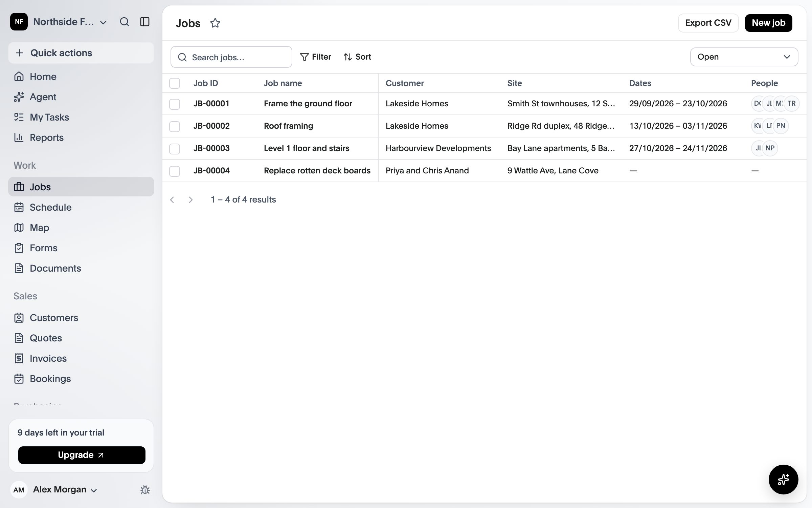Click the Job ID column header
This screenshot has width=812, height=508.
[x=206, y=83]
